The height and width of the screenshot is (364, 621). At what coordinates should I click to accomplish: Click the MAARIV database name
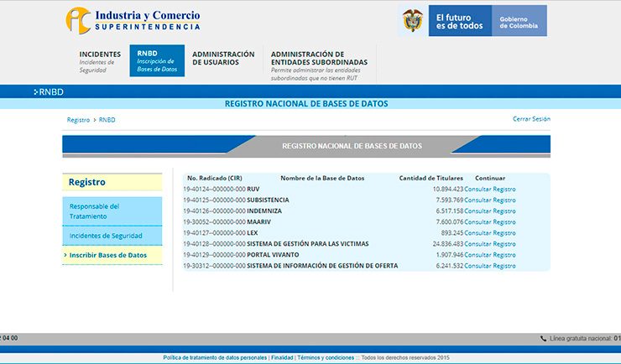(258, 222)
